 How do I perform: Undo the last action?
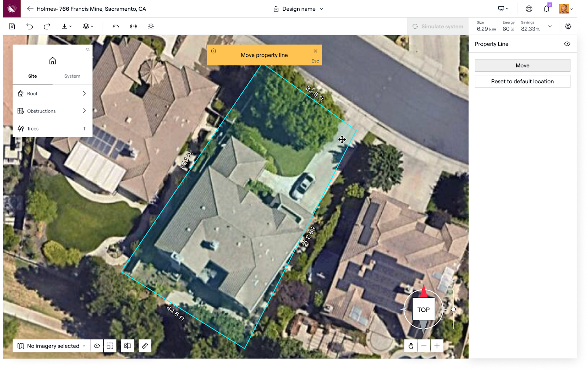pos(30,26)
